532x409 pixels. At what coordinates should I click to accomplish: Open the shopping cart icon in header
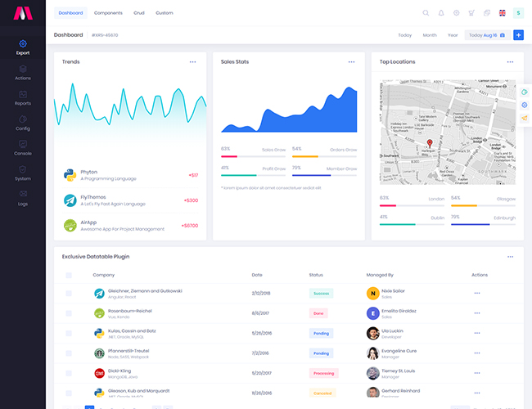471,13
